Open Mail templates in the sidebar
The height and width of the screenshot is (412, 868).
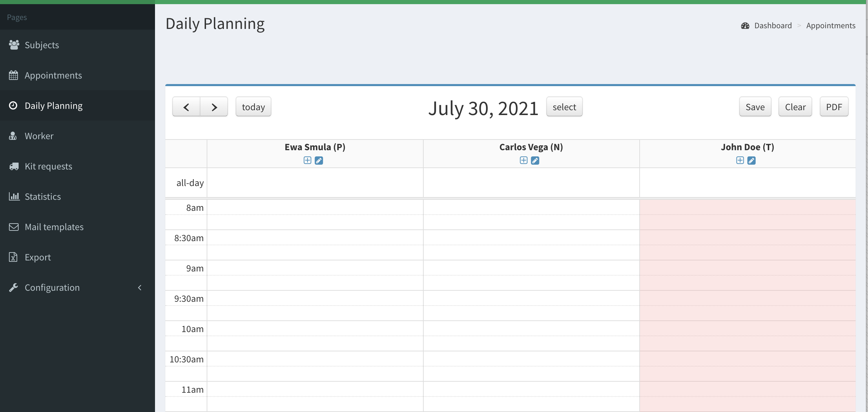(x=54, y=227)
